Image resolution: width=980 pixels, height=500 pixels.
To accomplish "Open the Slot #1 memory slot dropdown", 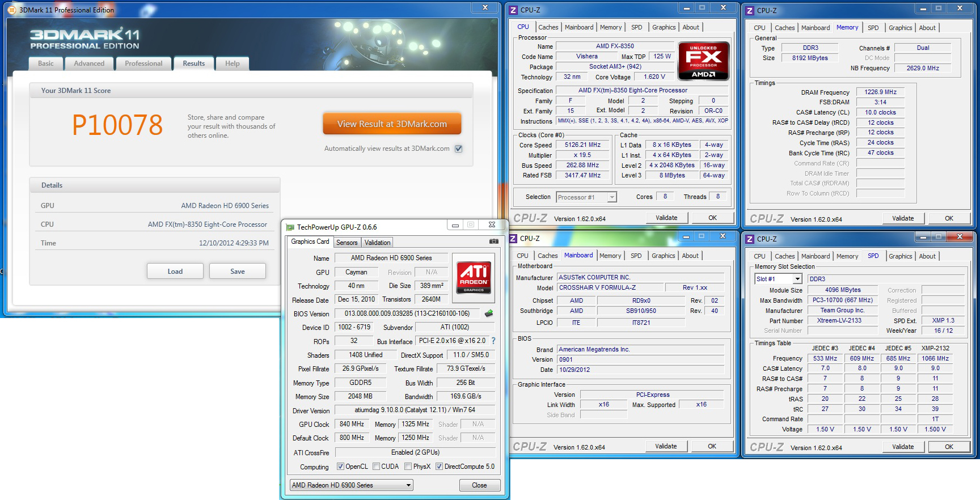I will 778,279.
